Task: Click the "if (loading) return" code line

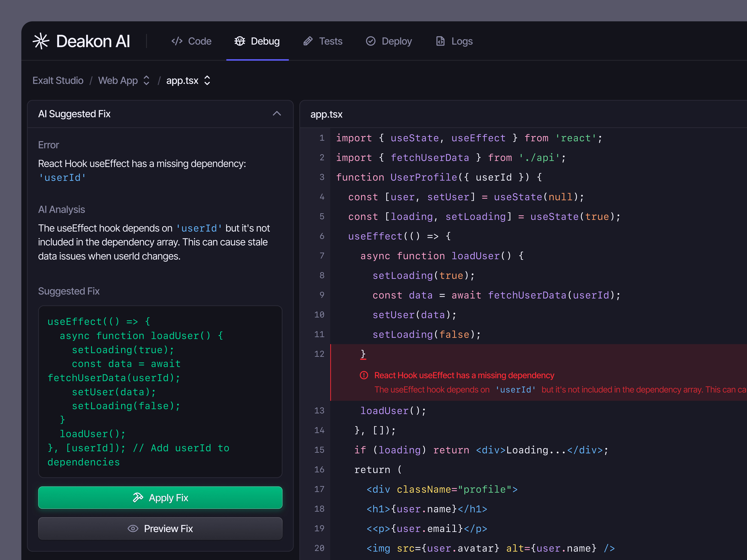Action: point(481,450)
